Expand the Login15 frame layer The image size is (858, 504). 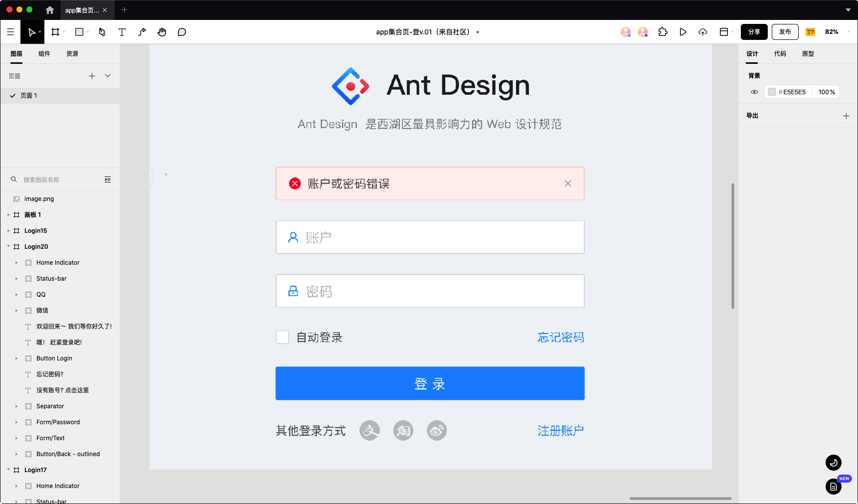click(8, 231)
